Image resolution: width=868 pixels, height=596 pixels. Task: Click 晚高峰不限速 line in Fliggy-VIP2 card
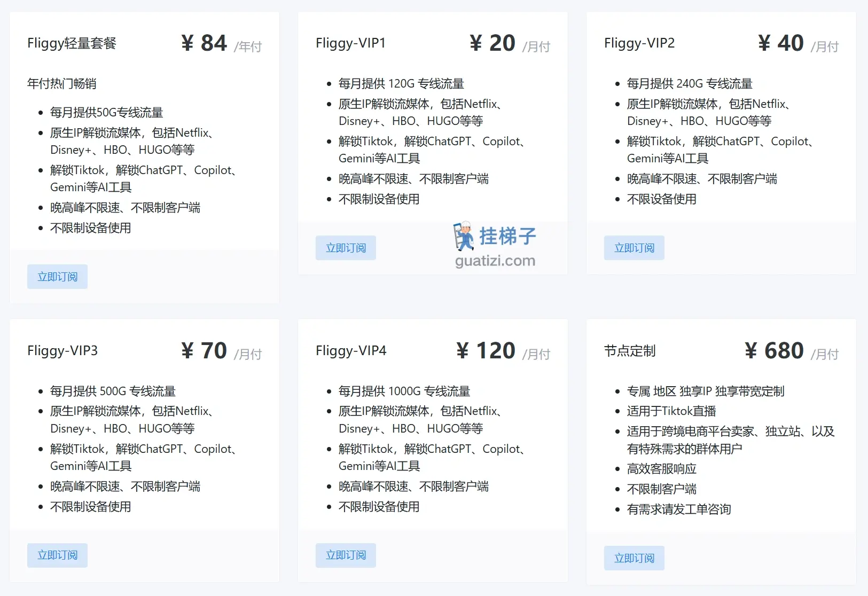702,179
